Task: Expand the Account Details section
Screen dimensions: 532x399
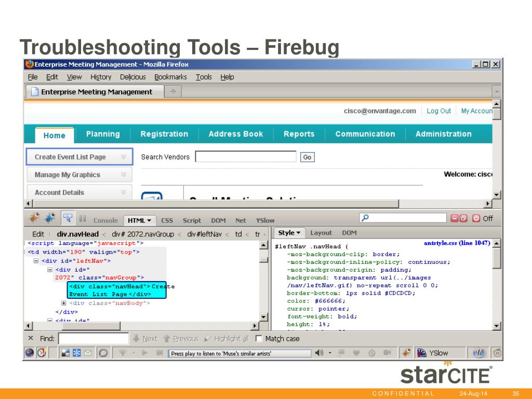Action: (124, 192)
